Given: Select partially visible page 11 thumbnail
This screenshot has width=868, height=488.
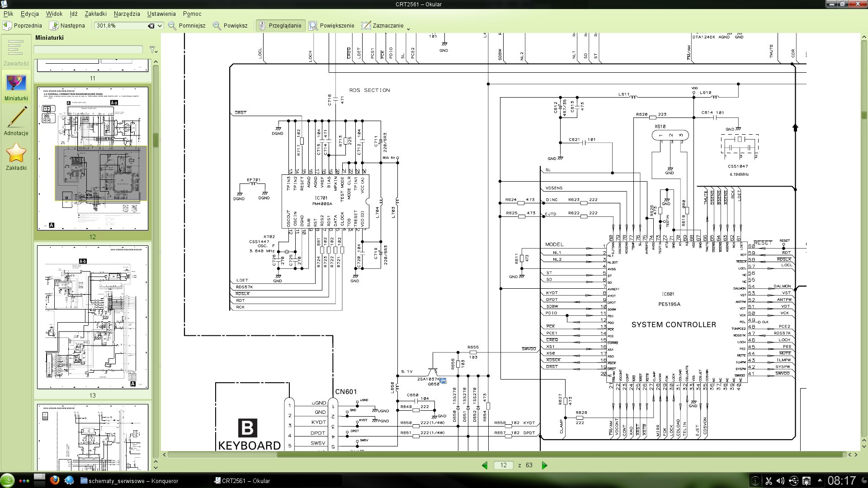Looking at the screenshot, I should [x=93, y=65].
